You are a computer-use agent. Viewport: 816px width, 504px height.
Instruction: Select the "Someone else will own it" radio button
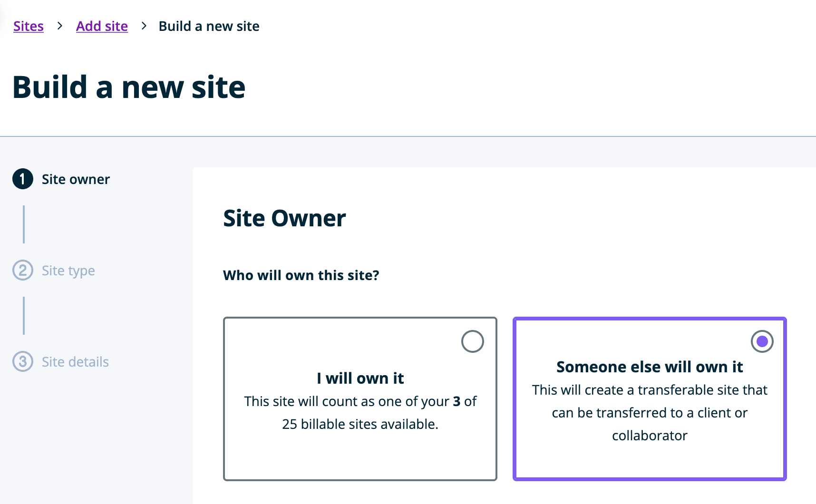(x=762, y=341)
